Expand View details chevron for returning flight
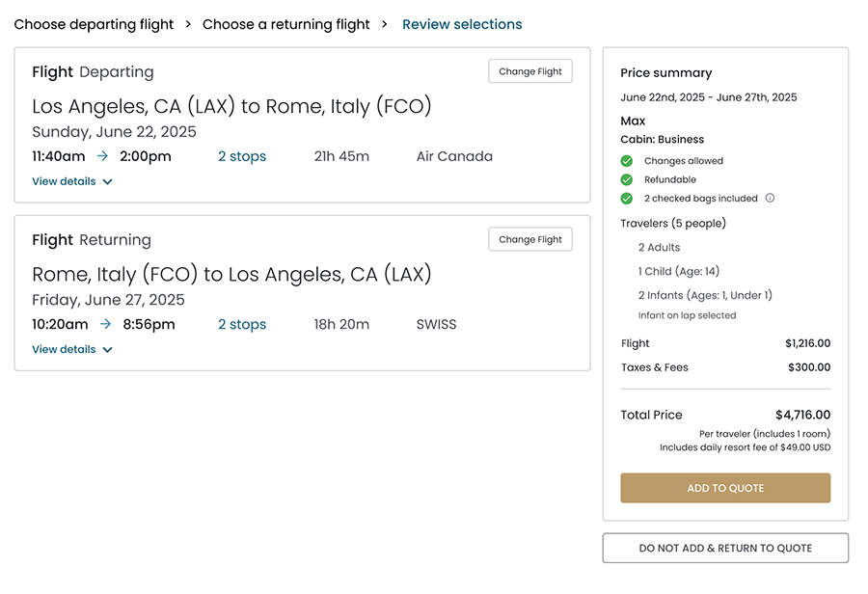This screenshot has height=594, width=868. pos(107,350)
